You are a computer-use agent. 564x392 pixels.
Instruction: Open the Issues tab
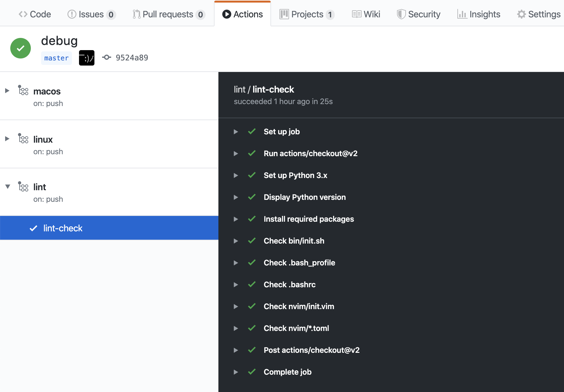tap(92, 14)
